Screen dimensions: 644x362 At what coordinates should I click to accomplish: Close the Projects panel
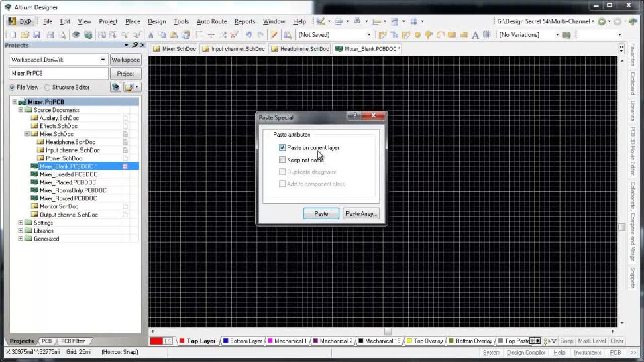(x=142, y=45)
